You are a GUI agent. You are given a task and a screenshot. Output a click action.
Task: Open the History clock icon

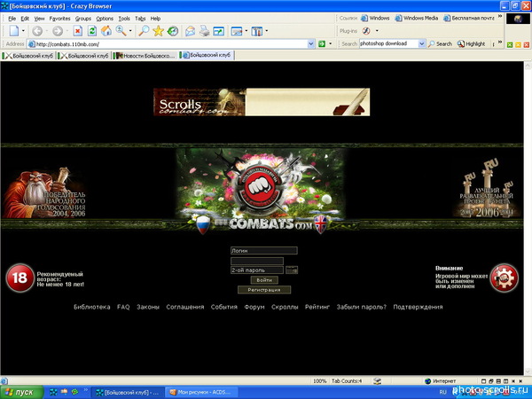pos(173,31)
